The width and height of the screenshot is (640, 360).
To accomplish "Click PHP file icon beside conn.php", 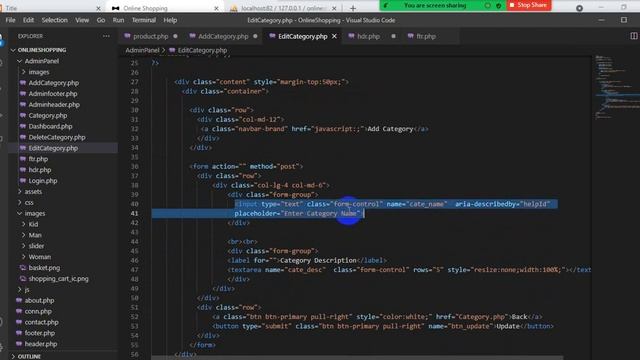I will tap(19, 311).
